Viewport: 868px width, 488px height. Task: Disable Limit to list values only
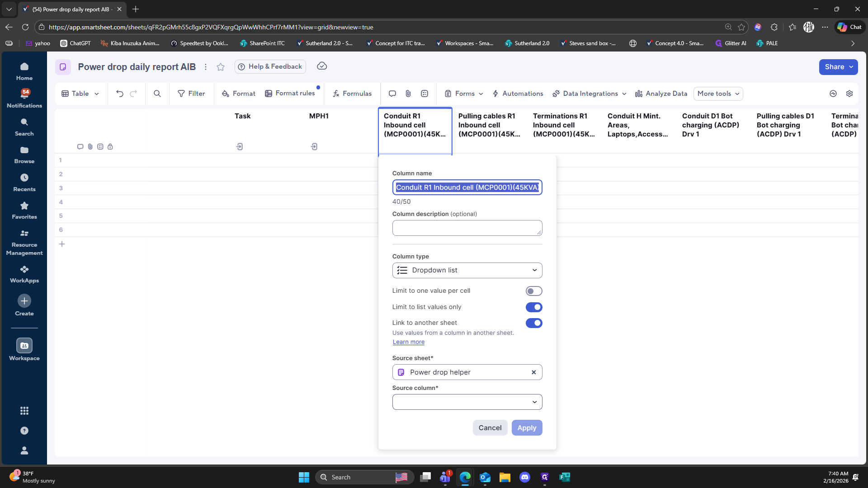click(533, 307)
